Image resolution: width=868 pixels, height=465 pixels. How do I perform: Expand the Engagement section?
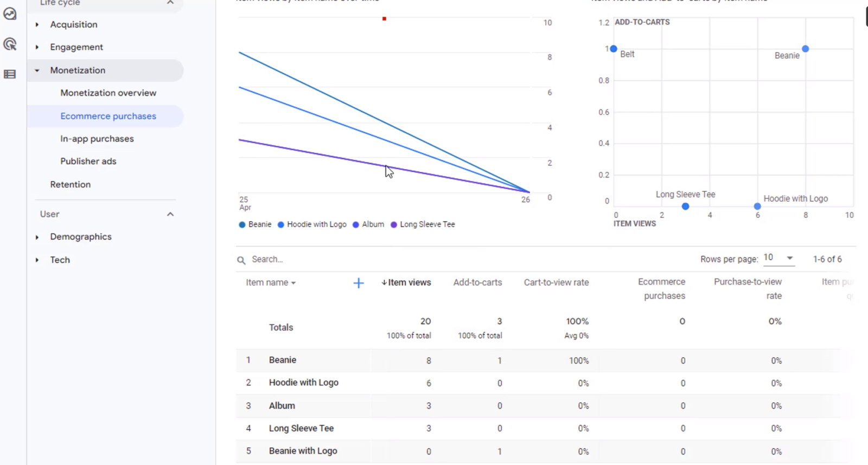click(37, 47)
